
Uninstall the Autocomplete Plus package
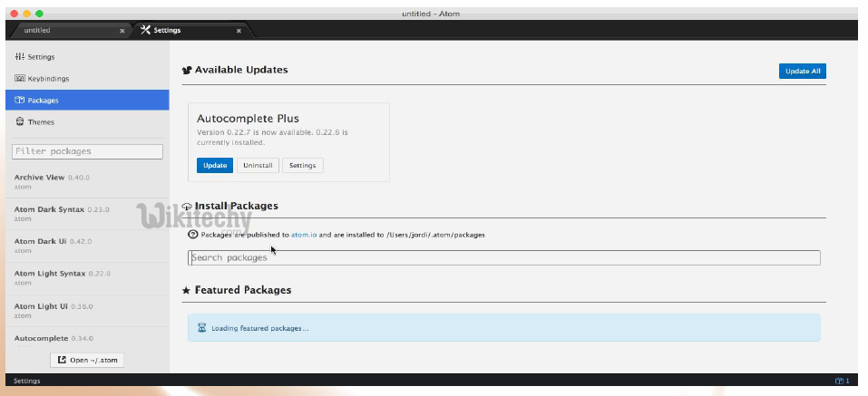[x=258, y=165]
